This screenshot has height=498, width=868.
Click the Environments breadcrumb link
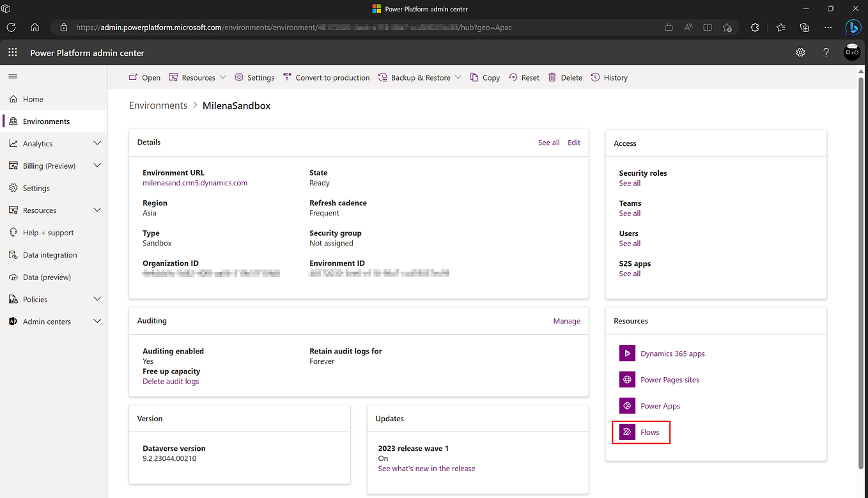pyautogui.click(x=159, y=105)
